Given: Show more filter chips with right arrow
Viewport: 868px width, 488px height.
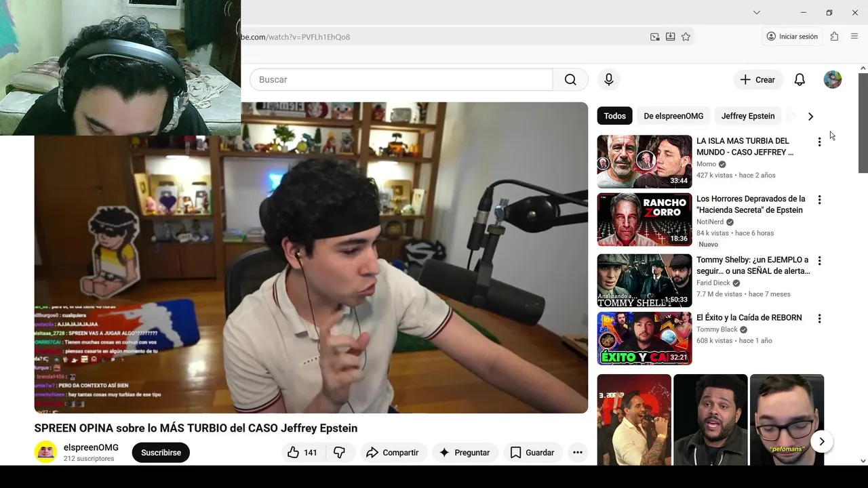Looking at the screenshot, I should [810, 116].
